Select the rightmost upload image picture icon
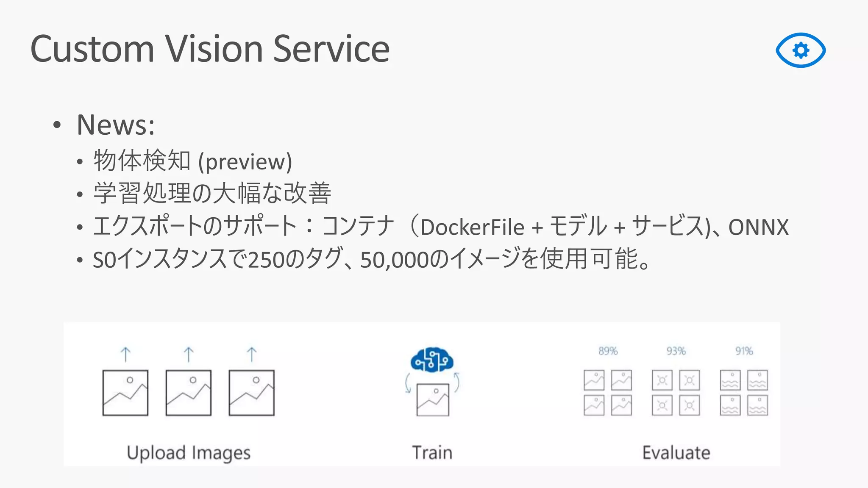The height and width of the screenshot is (488, 868). pyautogui.click(x=252, y=393)
